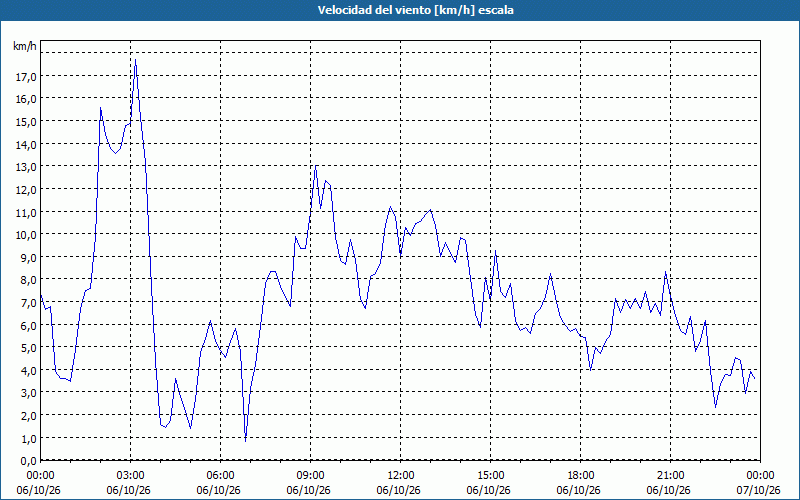Viewport: 800px width, 500px height.
Task: Click the 7,0 y-axis label
Action: coord(29,303)
